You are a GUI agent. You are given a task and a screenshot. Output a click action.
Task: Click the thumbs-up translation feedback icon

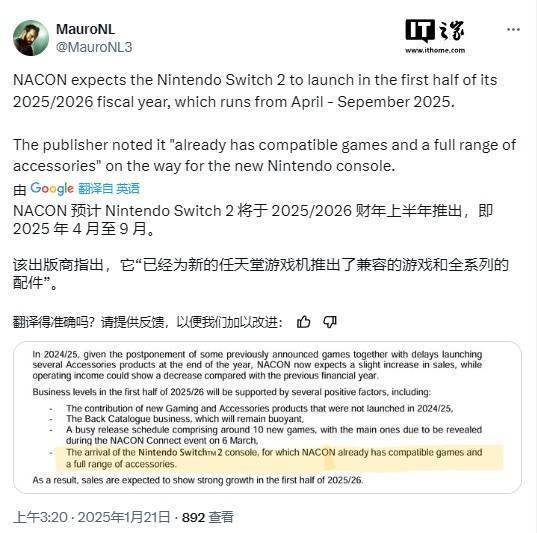click(303, 322)
